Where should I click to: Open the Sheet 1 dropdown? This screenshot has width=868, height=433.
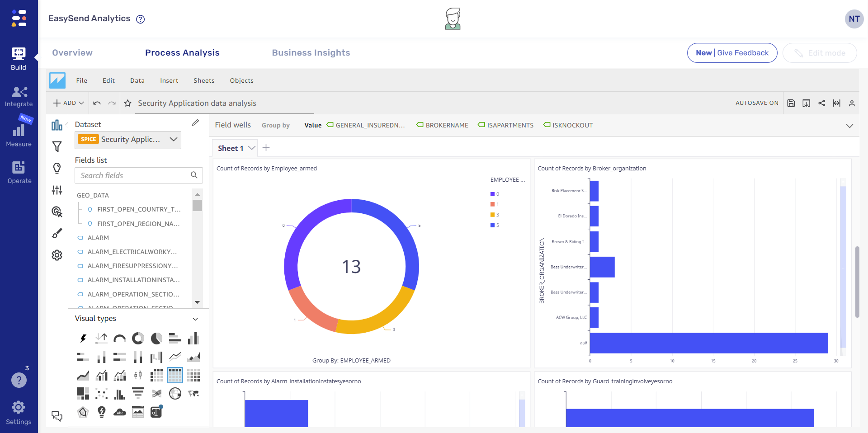252,148
